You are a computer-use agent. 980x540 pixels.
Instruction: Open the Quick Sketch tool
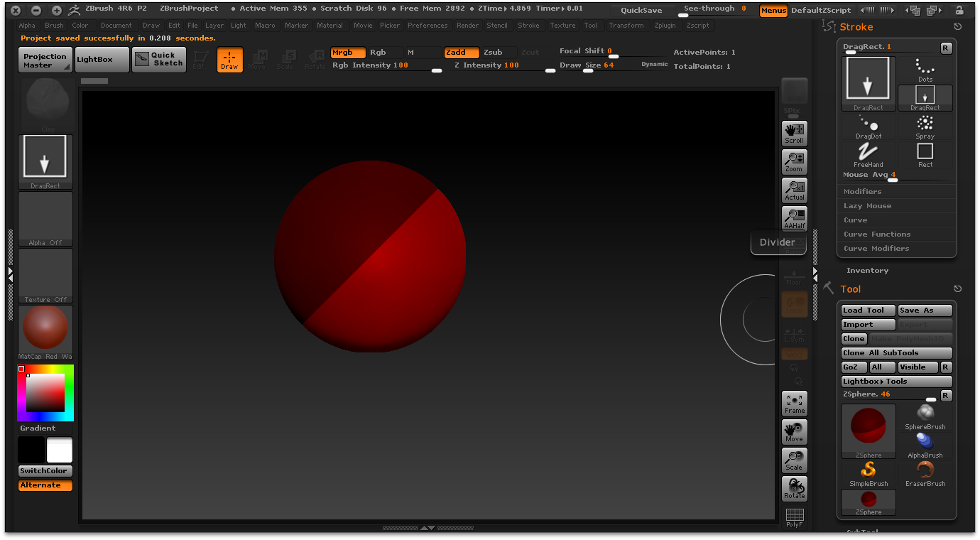tap(159, 60)
